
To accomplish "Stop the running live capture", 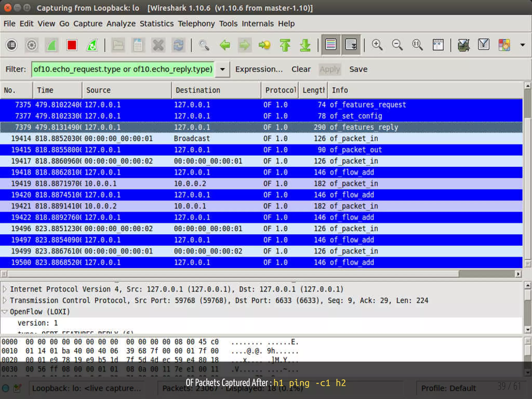I will (72, 45).
